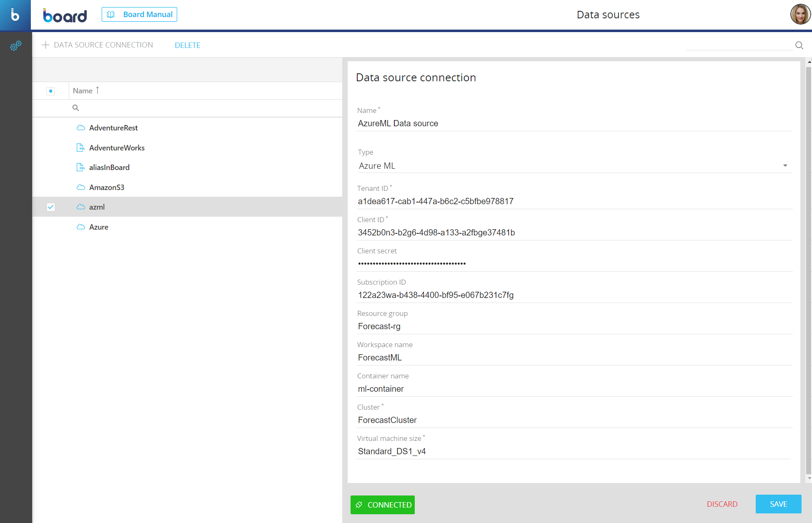Click the board wordmark logo

click(x=65, y=15)
